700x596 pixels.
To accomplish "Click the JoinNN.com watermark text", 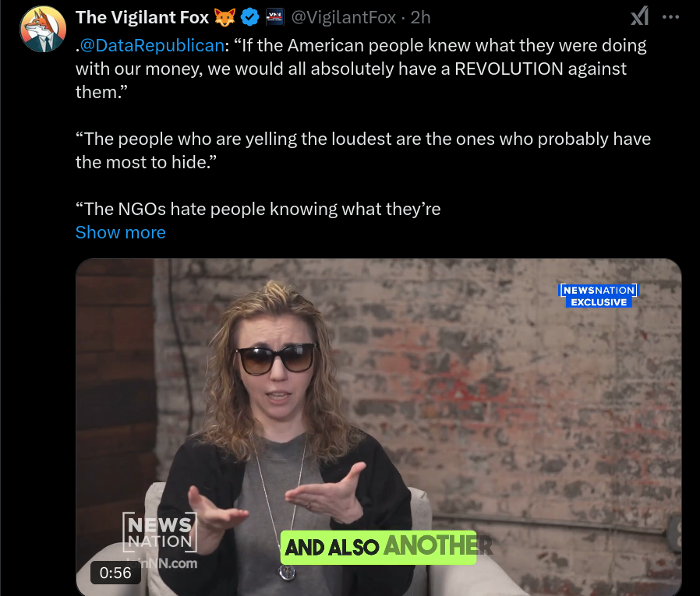I will (162, 563).
